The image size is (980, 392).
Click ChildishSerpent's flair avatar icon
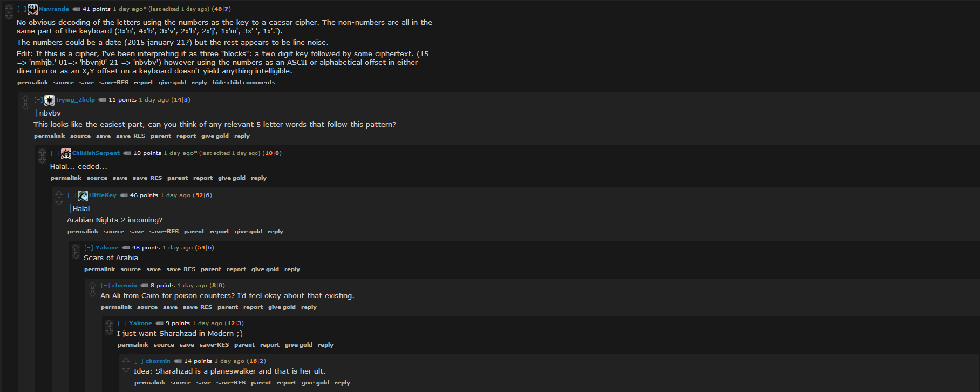(x=66, y=153)
